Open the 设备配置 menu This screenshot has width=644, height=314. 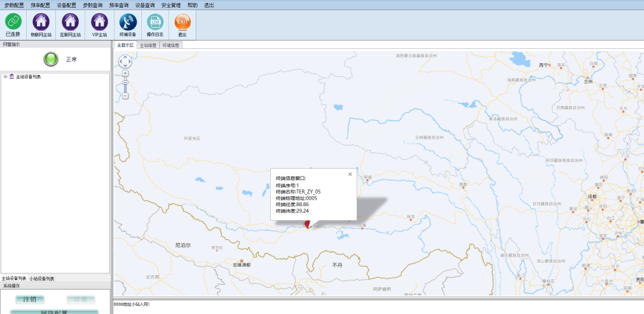tap(66, 5)
